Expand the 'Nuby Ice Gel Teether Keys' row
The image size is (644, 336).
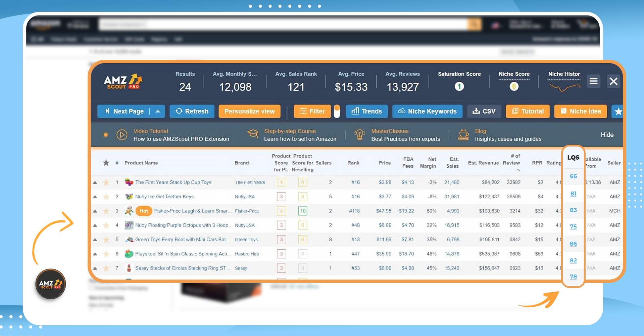95,197
